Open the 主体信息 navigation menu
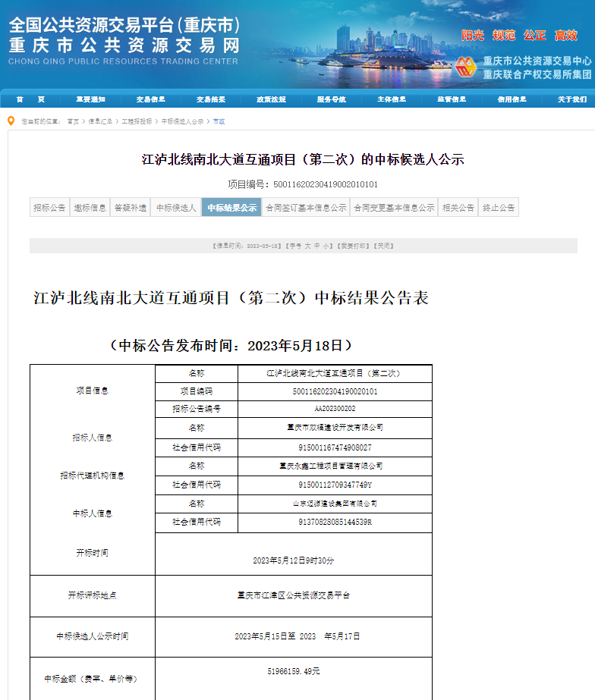The height and width of the screenshot is (700, 595). (x=392, y=99)
